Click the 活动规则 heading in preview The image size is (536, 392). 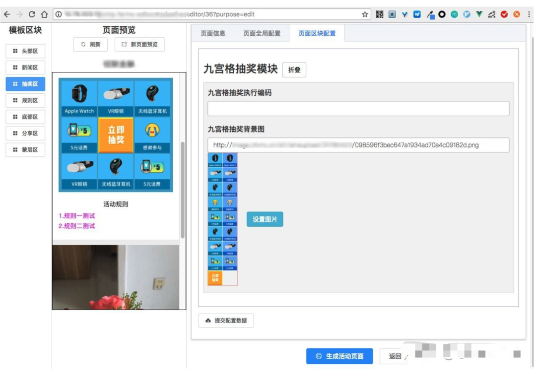coord(116,204)
